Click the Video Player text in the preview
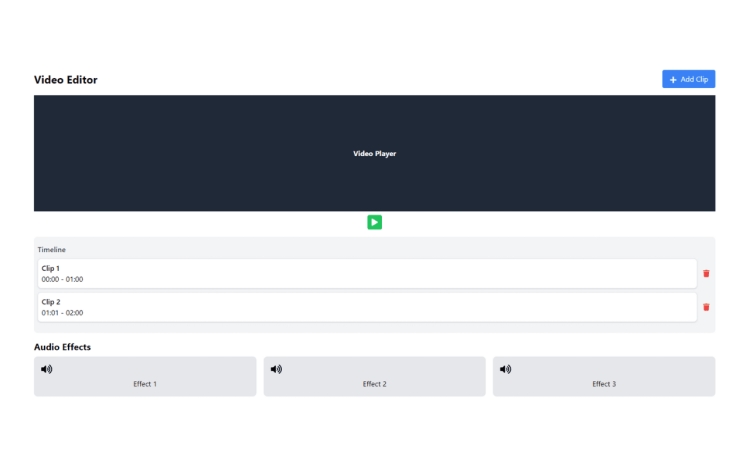Screen dimensions: 750x469 click(375, 153)
